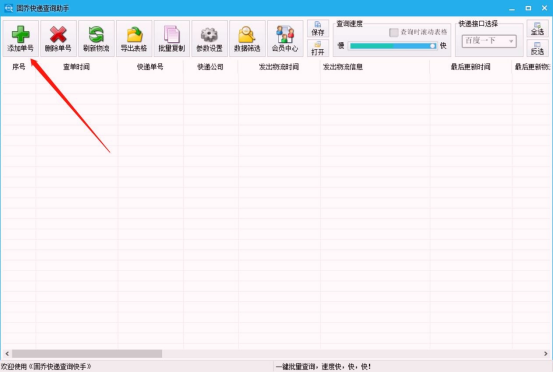This screenshot has width=554, height=373.
Task: Toggle the 查询时滚动表格 checkbox
Action: [394, 32]
